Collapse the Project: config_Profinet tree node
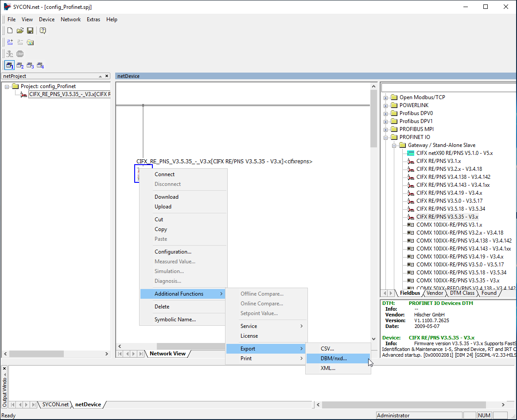The width and height of the screenshot is (517, 420). coord(7,86)
